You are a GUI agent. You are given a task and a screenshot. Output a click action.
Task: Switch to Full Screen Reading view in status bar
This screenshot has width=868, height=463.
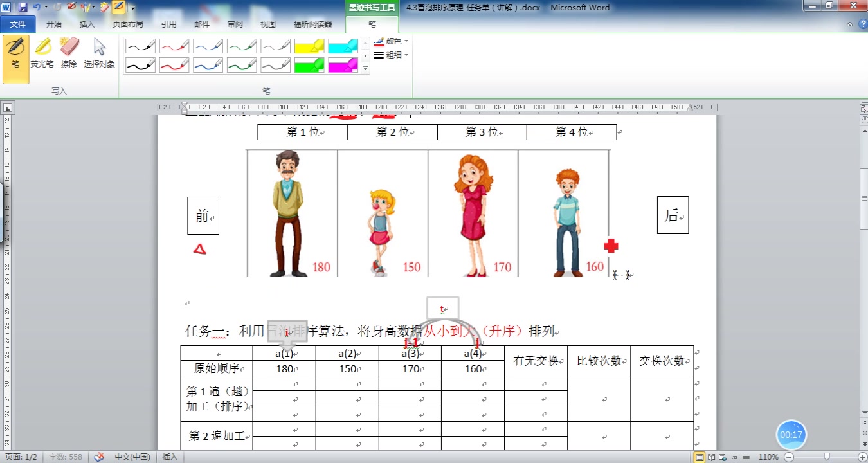coord(712,457)
